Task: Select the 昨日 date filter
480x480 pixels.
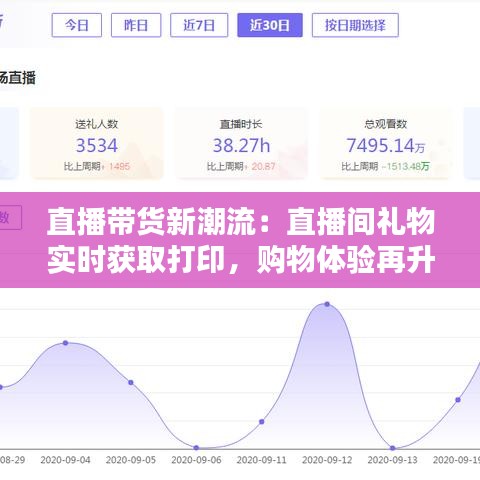Action: point(136,25)
